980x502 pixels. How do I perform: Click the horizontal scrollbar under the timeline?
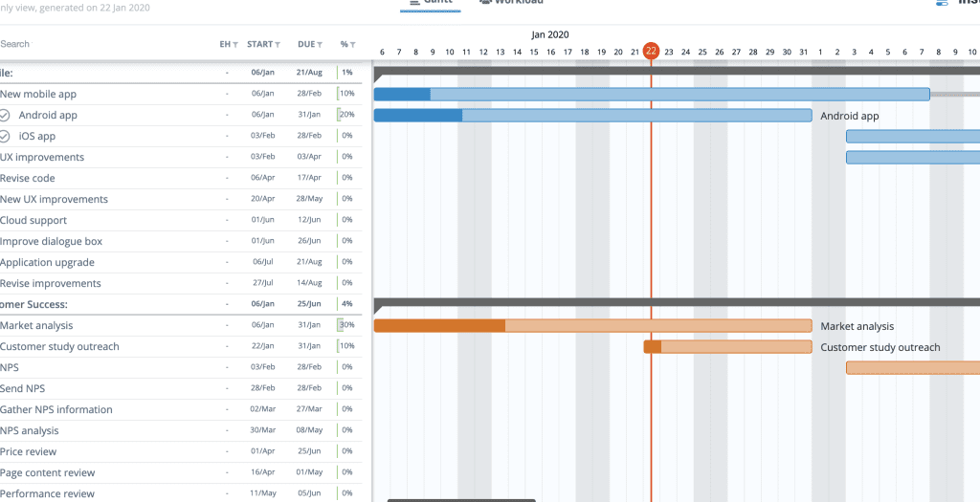click(460, 499)
